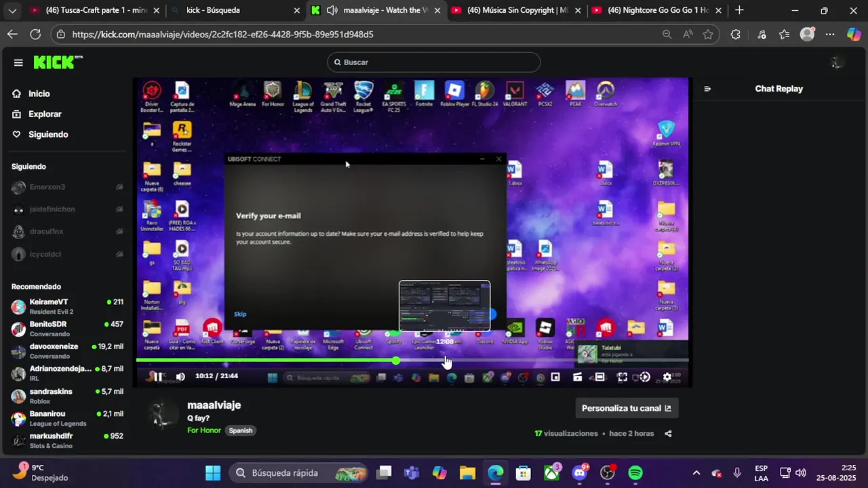Image resolution: width=868 pixels, height=488 pixels.
Task: Seek using the green progress bar handle
Action: (x=395, y=361)
